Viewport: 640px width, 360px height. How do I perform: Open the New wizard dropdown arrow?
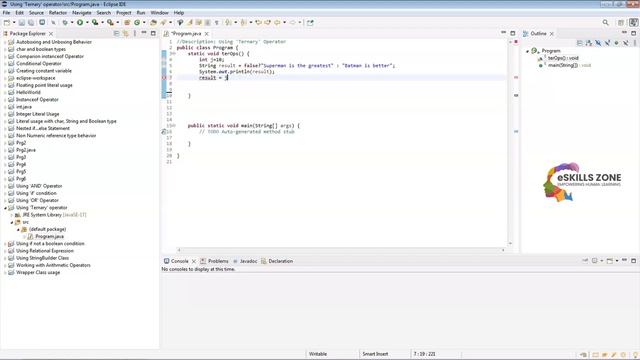tap(14, 23)
